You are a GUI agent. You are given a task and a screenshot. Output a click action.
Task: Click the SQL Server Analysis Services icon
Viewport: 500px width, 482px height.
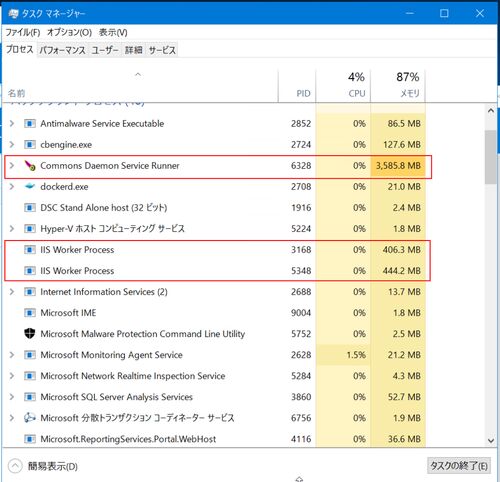(30, 397)
